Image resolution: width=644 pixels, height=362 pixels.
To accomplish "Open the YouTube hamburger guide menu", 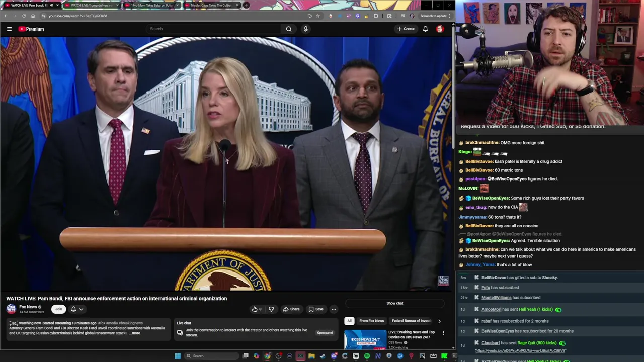I will pos(9,29).
